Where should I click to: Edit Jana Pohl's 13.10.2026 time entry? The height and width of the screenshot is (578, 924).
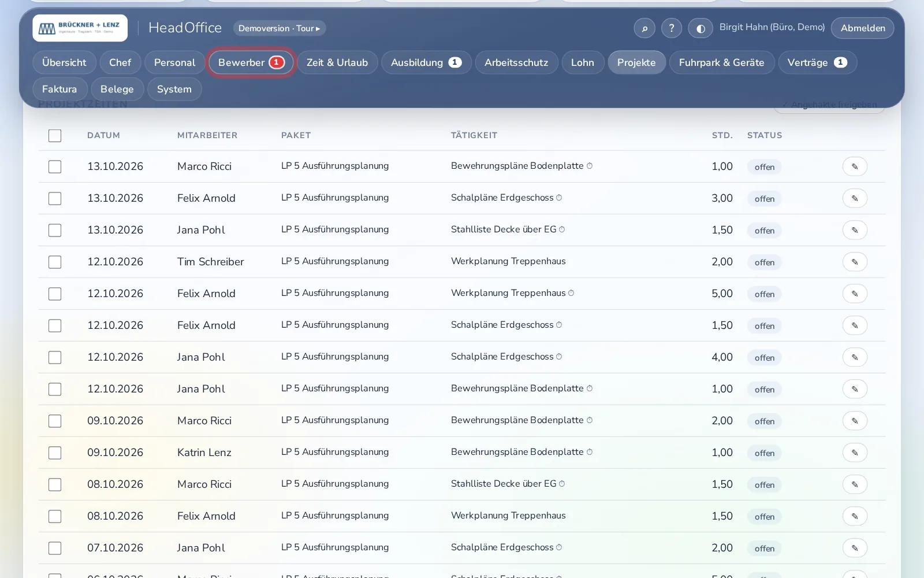[855, 230]
